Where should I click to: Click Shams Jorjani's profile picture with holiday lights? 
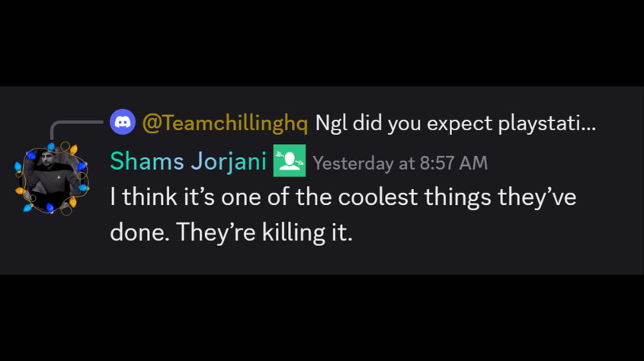click(52, 178)
